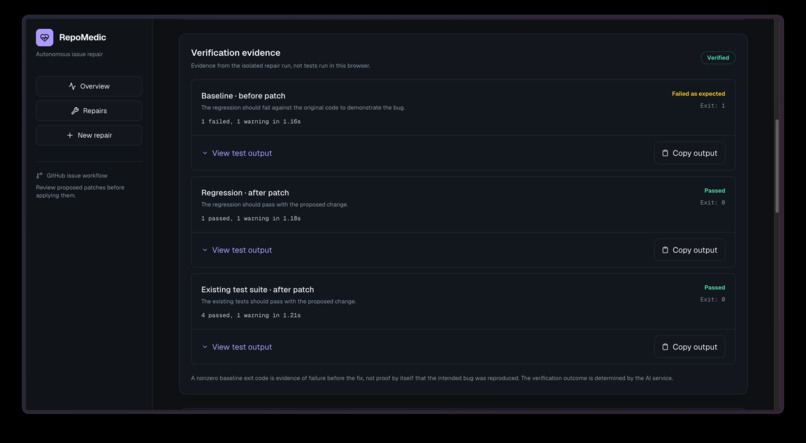
Task: Click the RepoMedic app title text
Action: click(x=82, y=38)
